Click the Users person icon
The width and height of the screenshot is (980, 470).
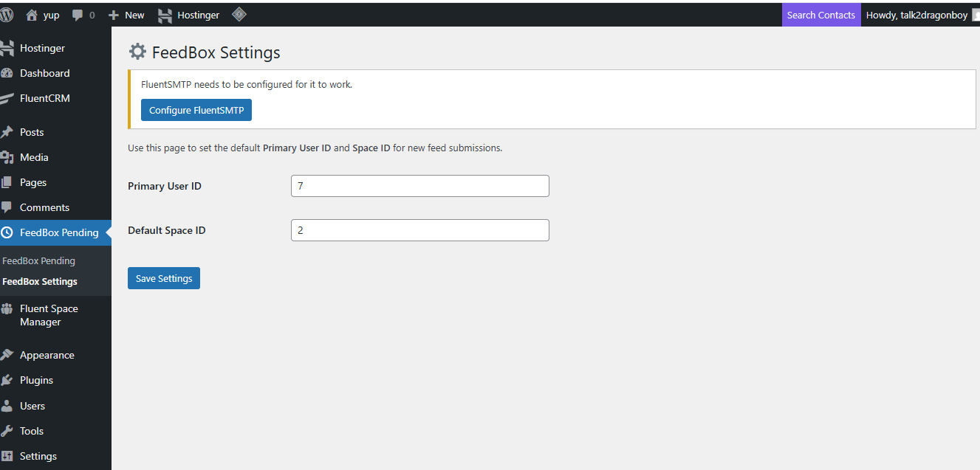[x=7, y=406]
